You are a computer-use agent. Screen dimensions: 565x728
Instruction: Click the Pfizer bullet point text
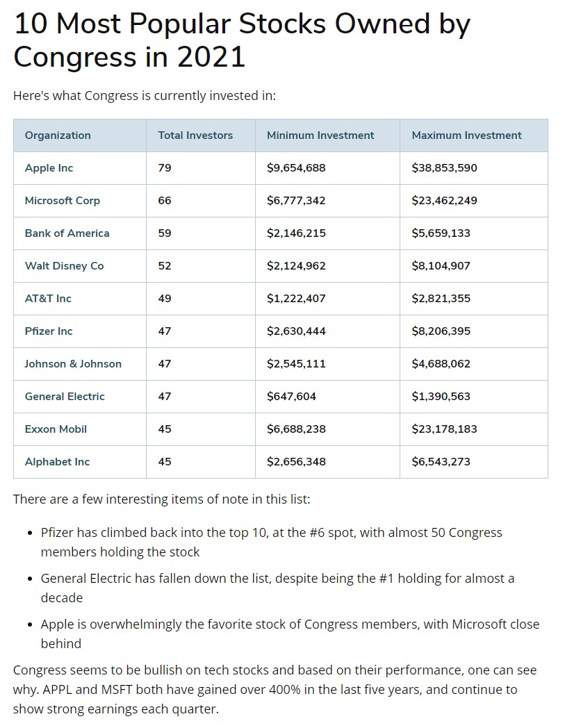click(271, 542)
